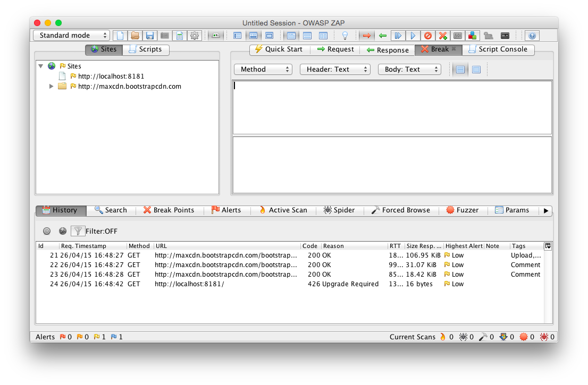Click the Save Session floppy disk icon

[150, 36]
